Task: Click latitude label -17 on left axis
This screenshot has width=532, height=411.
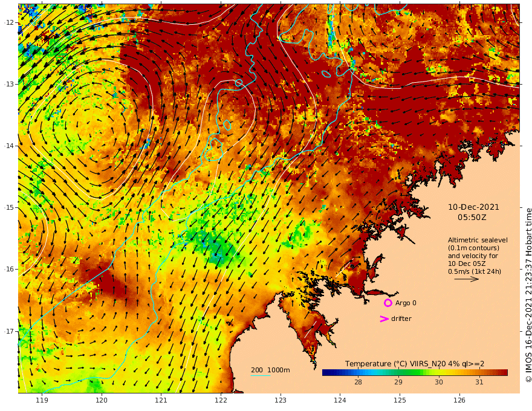Action: tap(9, 331)
